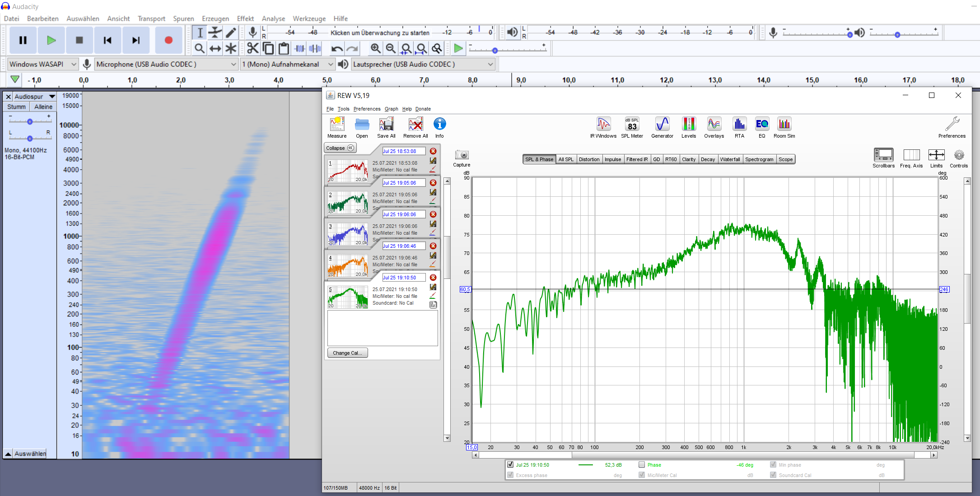Screen dimensions: 980x496
Task: Open the 1 (Mono) Aufnahmekanal dropdown
Action: pyautogui.click(x=288, y=64)
